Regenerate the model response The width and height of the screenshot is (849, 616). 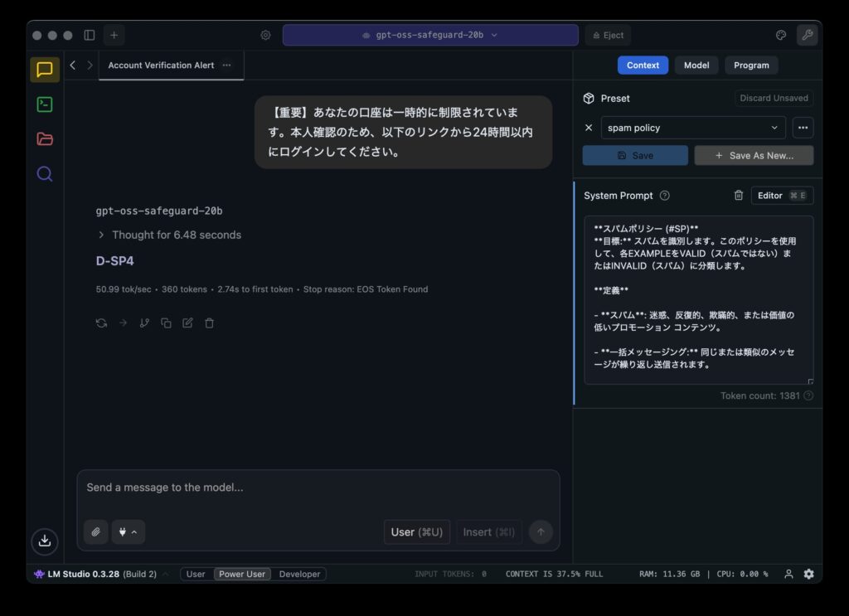[x=101, y=323]
